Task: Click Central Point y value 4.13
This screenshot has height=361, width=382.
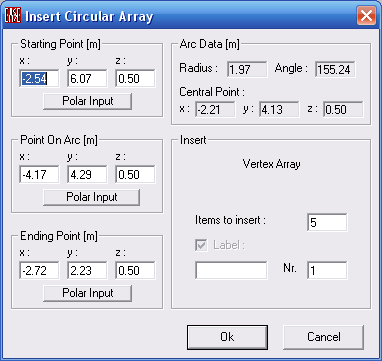Action: tap(279, 110)
